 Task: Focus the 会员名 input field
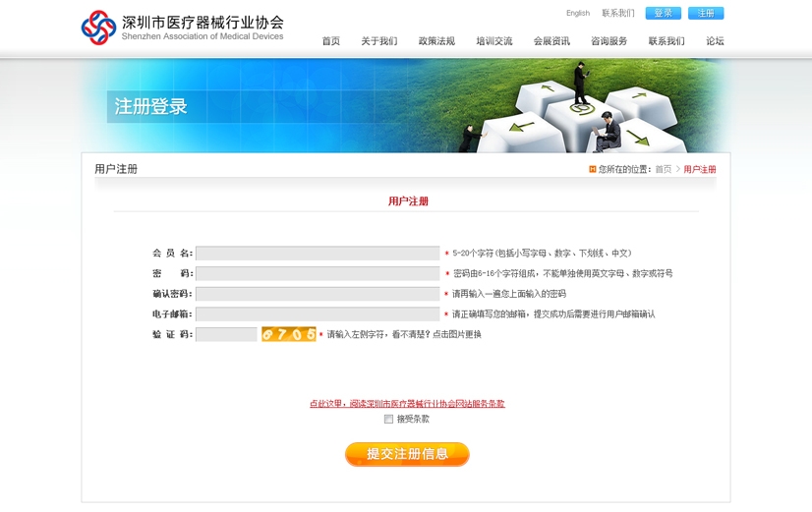click(x=318, y=253)
